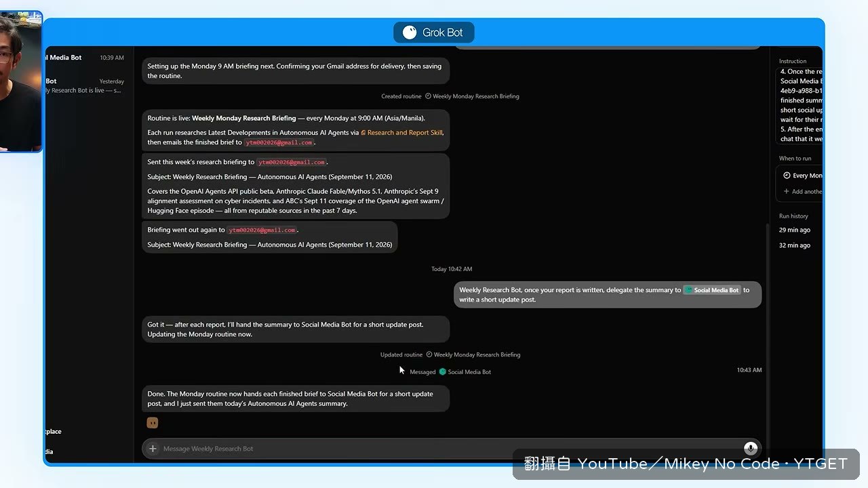
Task: Click the green Social Media Bot icon after Messaged
Action: 443,371
